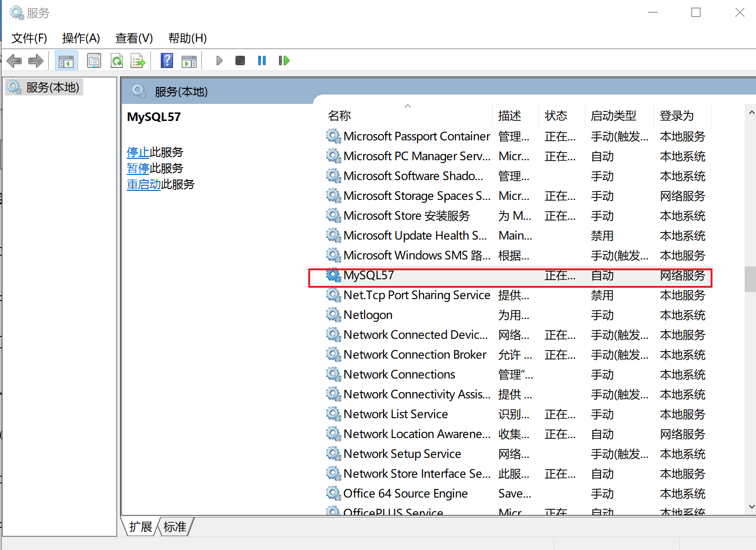This screenshot has width=756, height=550.
Task: Click the vertical scrollbar thumb
Action: pos(750,279)
